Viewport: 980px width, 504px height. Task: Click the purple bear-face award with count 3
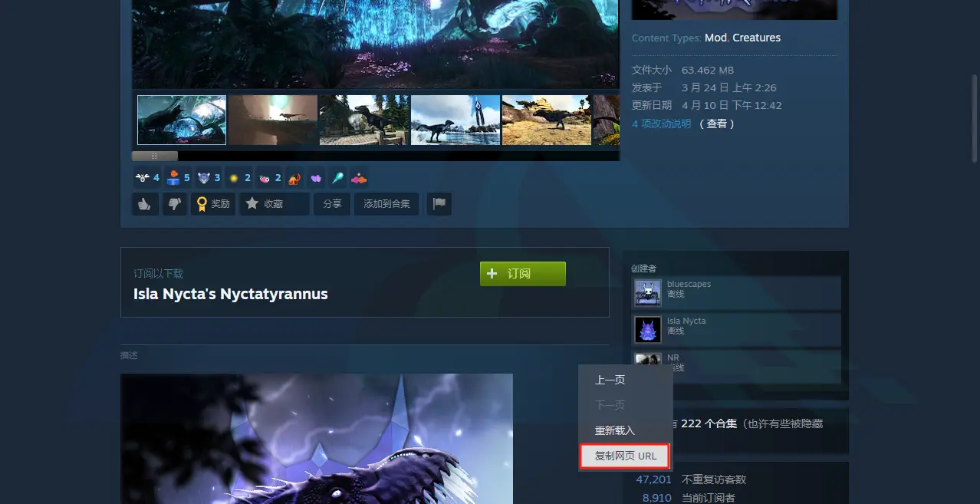pyautogui.click(x=209, y=177)
